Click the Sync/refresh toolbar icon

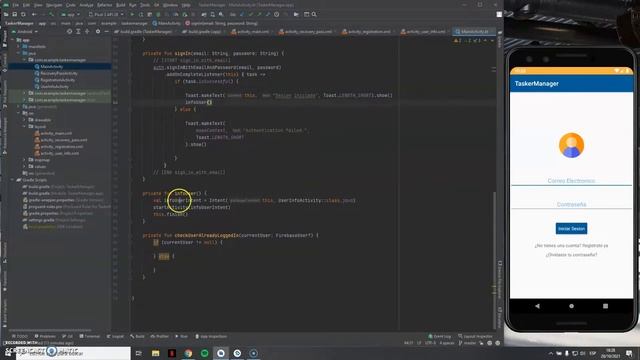click(x=23, y=14)
